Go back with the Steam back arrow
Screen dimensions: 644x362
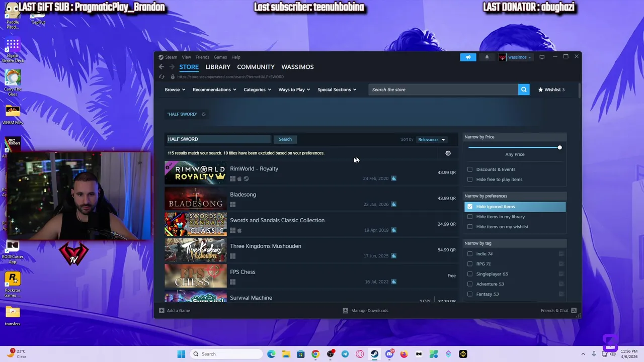point(162,67)
